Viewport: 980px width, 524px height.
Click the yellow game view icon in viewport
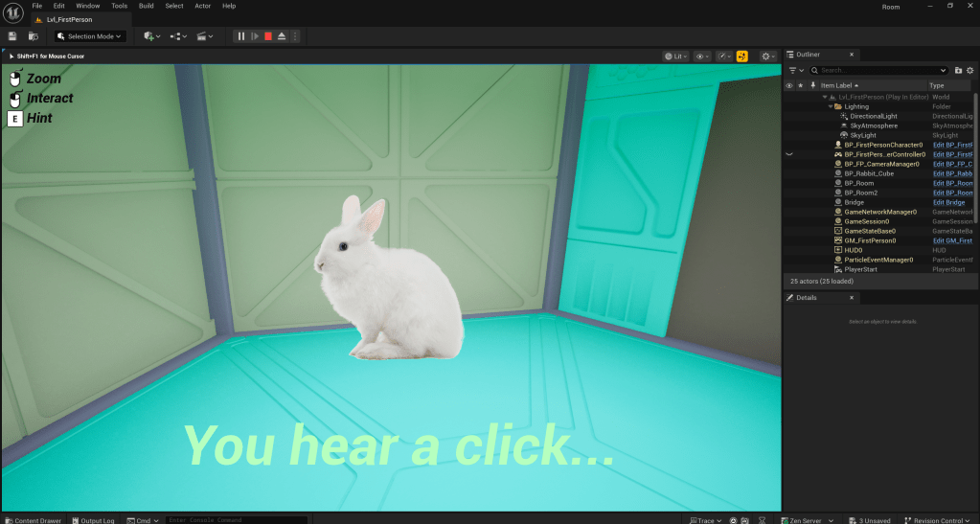pyautogui.click(x=741, y=57)
